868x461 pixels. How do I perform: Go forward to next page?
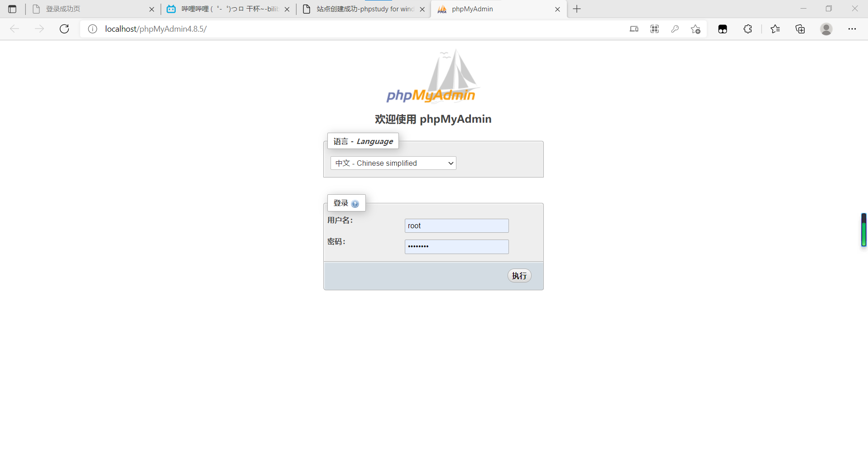(39, 29)
